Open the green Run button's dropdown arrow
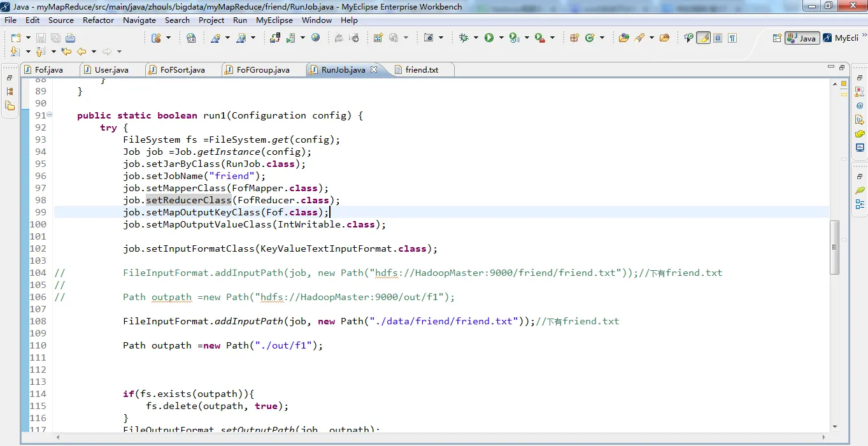868x446 pixels. [501, 38]
